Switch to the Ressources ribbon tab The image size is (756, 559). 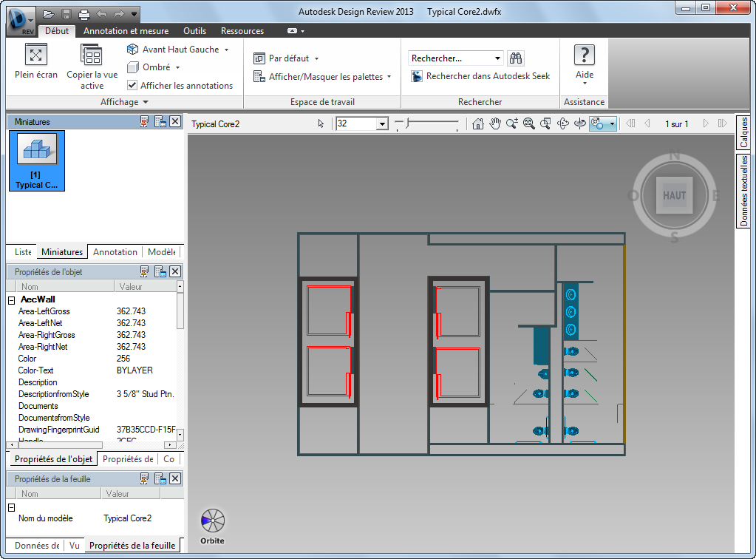click(x=242, y=31)
